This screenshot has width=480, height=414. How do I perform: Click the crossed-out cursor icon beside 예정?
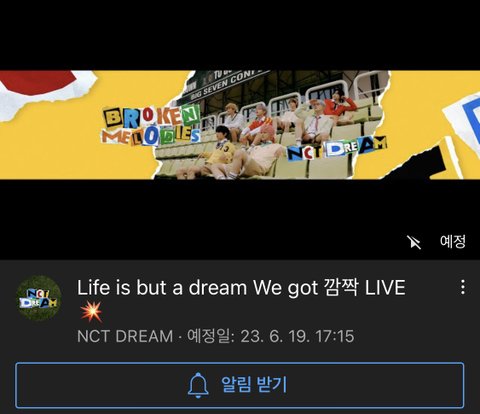click(x=414, y=242)
